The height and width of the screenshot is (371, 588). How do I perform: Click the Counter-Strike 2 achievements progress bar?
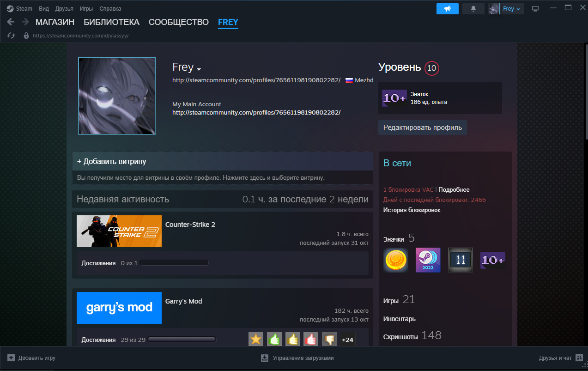[174, 263]
